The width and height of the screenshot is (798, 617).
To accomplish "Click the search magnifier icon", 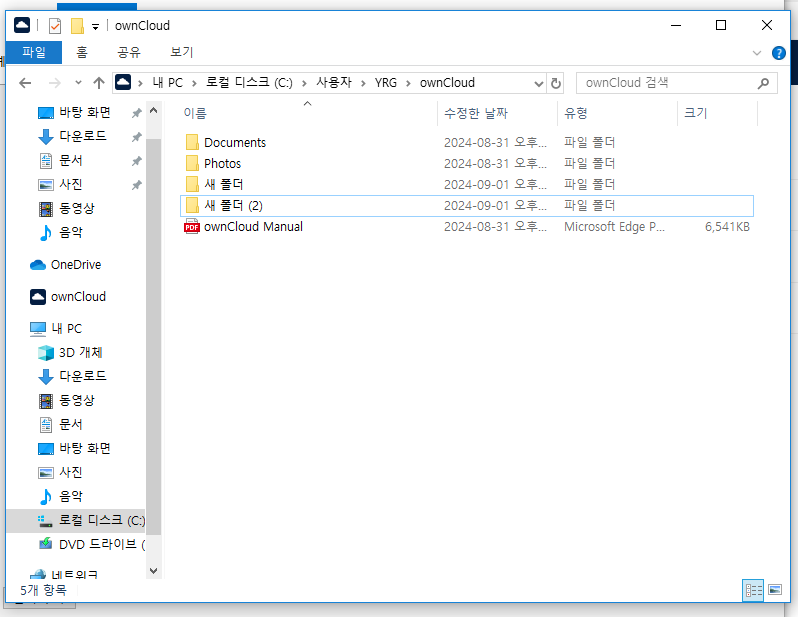I will coord(763,83).
